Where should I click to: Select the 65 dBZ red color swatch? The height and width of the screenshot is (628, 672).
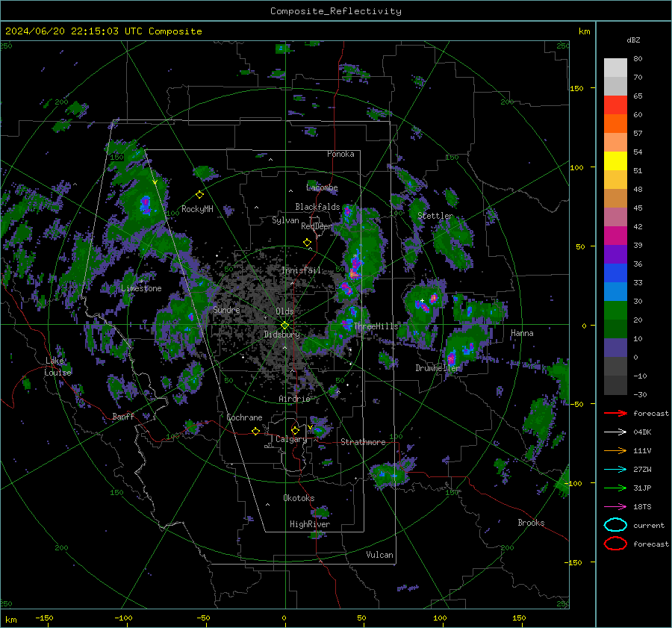(615, 105)
